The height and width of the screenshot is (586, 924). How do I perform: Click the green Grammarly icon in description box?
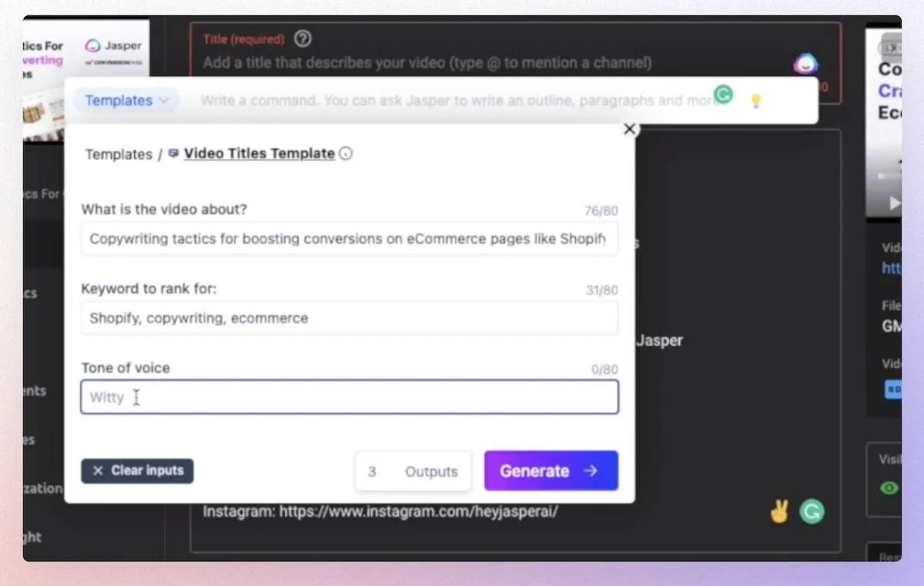[x=812, y=511]
